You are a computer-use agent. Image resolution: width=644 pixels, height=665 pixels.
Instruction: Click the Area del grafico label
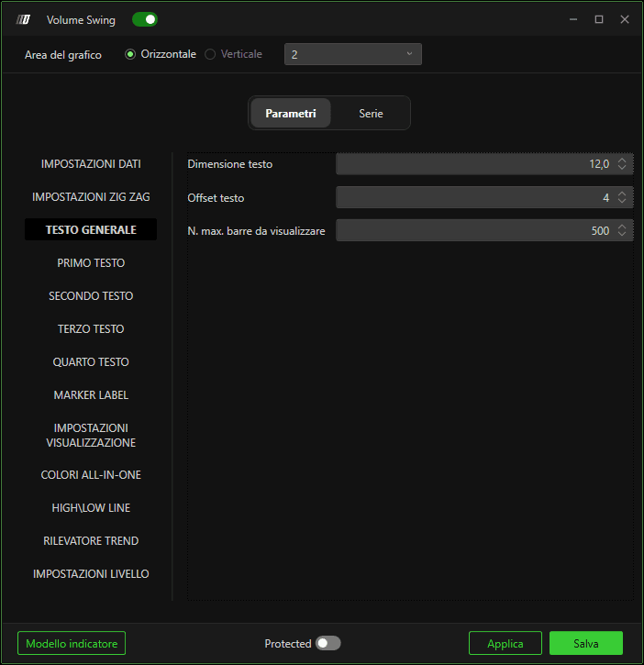click(x=63, y=55)
